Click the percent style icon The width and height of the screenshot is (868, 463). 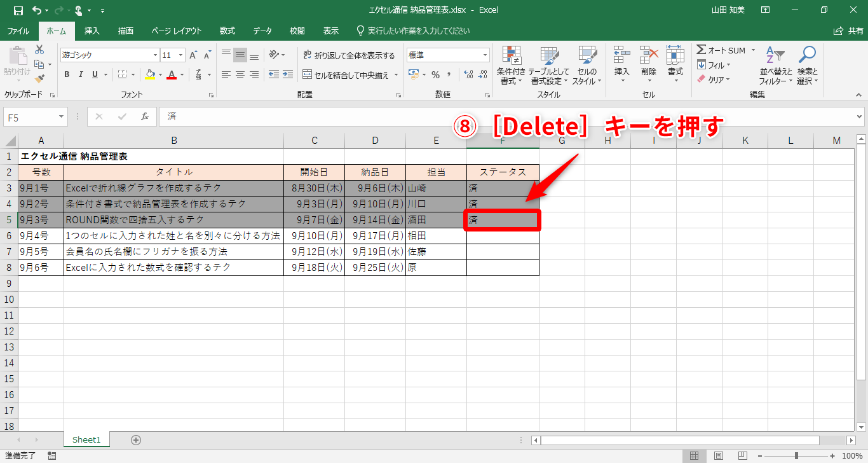[435, 74]
